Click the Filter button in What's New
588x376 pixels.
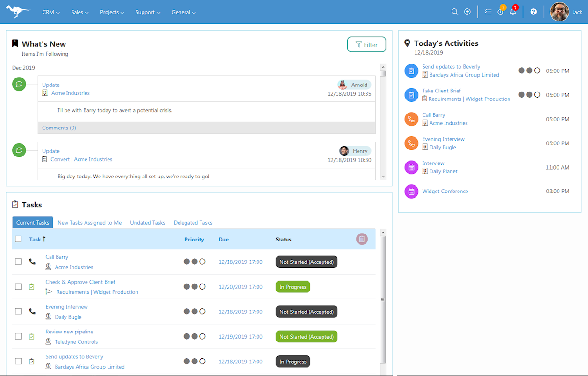(x=366, y=44)
